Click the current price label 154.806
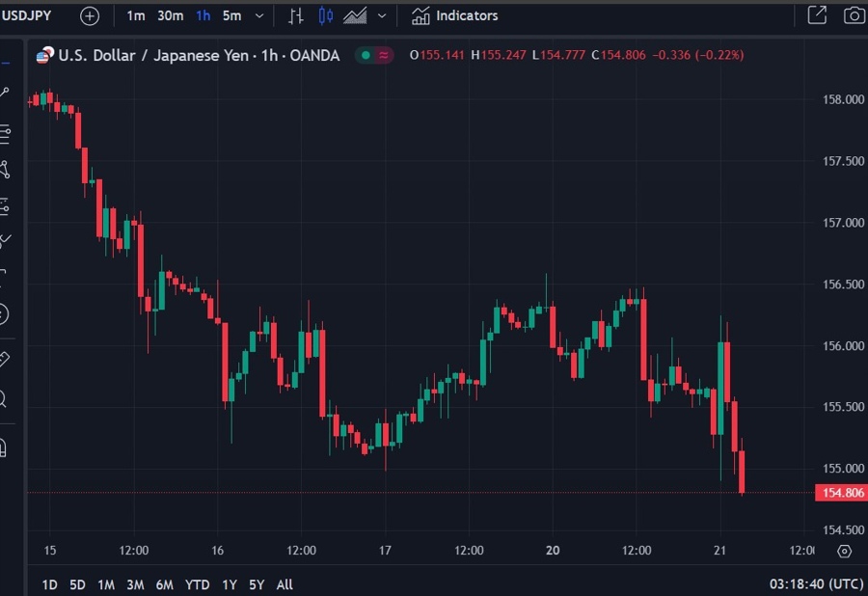Image resolution: width=868 pixels, height=596 pixels. (x=841, y=493)
